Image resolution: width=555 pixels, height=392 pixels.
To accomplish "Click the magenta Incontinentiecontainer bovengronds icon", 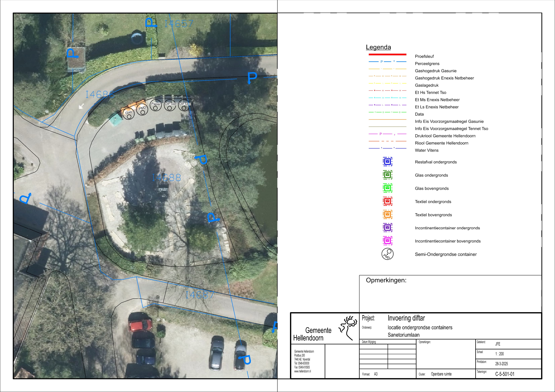I will pyautogui.click(x=387, y=241).
